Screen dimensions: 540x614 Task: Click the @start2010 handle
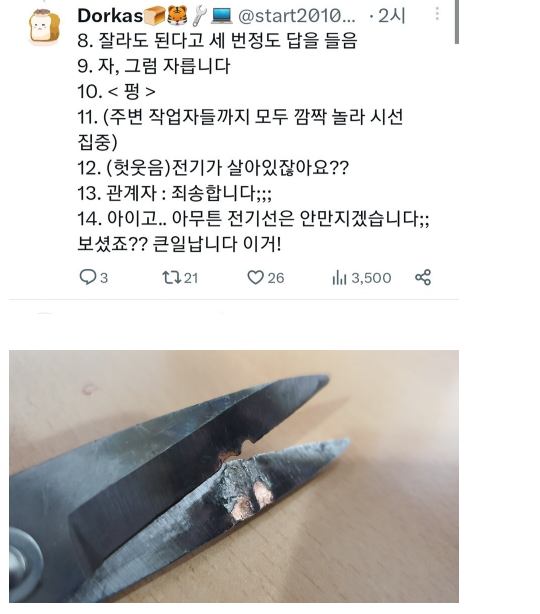click(296, 16)
